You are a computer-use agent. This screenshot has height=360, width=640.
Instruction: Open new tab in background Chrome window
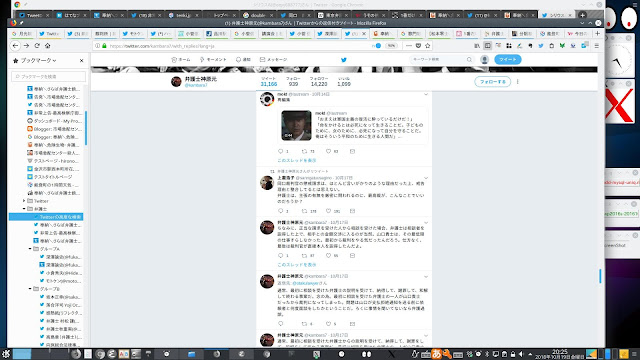click(582, 15)
